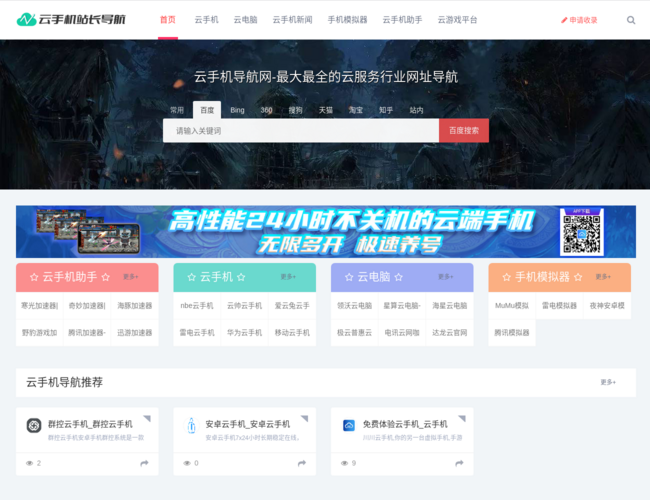Click the left star in 云电脑 header
Viewport: 650px width, 500px height.
[x=349, y=277]
